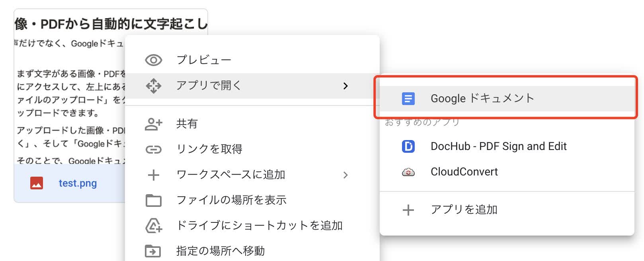Screen dimensions: 644x261
Task: Select ドライブにショートカットを追加 menu entry
Action: coord(252,226)
